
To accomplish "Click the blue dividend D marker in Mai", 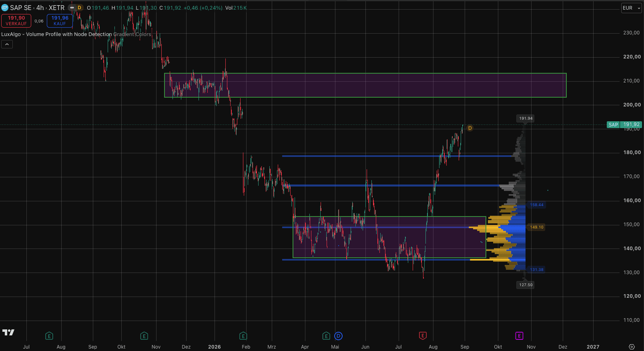I will tap(338, 336).
